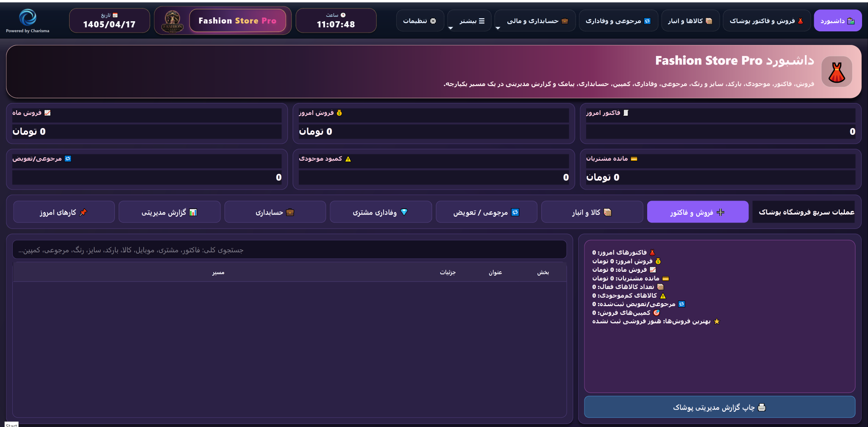Click the red dress icon in banner
Viewport: 868px width, 427px height.
tap(837, 72)
